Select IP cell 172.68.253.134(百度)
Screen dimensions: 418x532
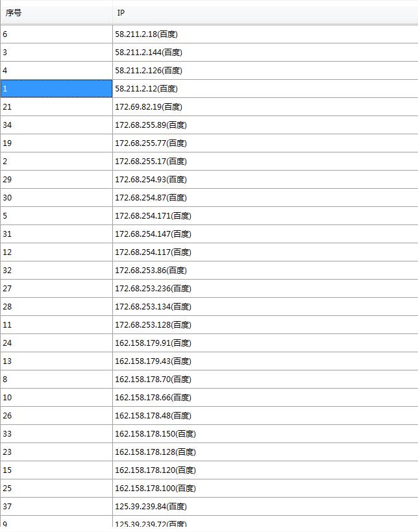point(265,306)
